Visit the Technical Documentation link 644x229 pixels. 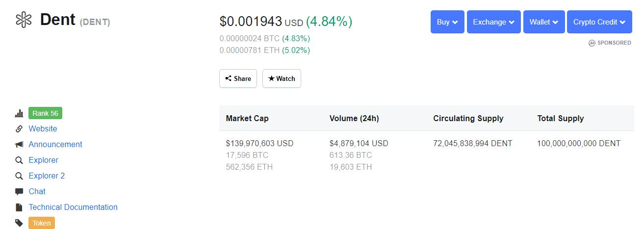pyautogui.click(x=73, y=207)
